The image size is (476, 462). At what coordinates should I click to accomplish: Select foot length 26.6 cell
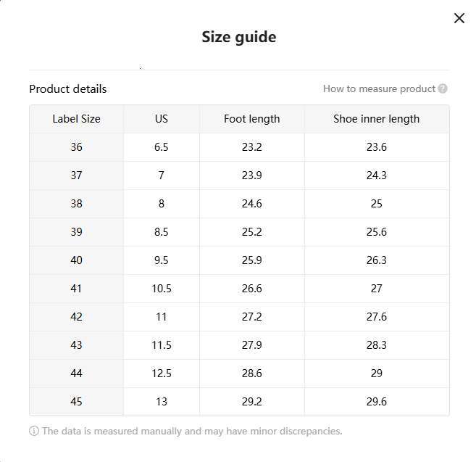coord(251,289)
